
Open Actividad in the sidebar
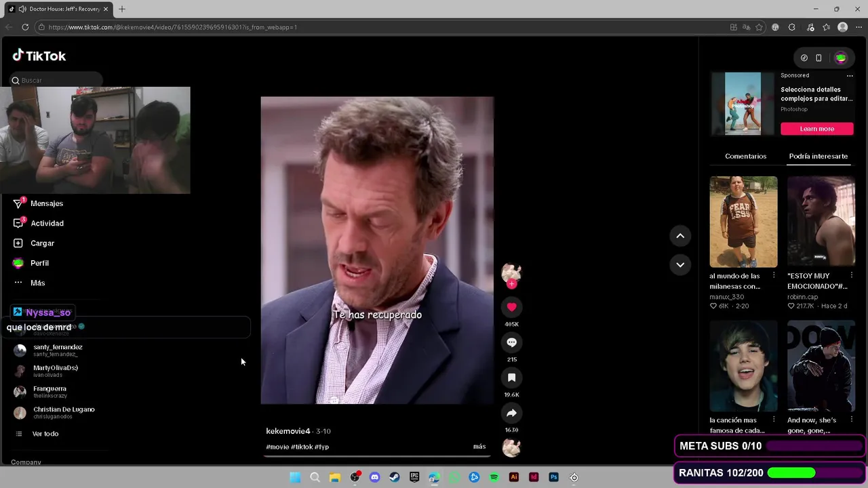[x=38, y=223]
